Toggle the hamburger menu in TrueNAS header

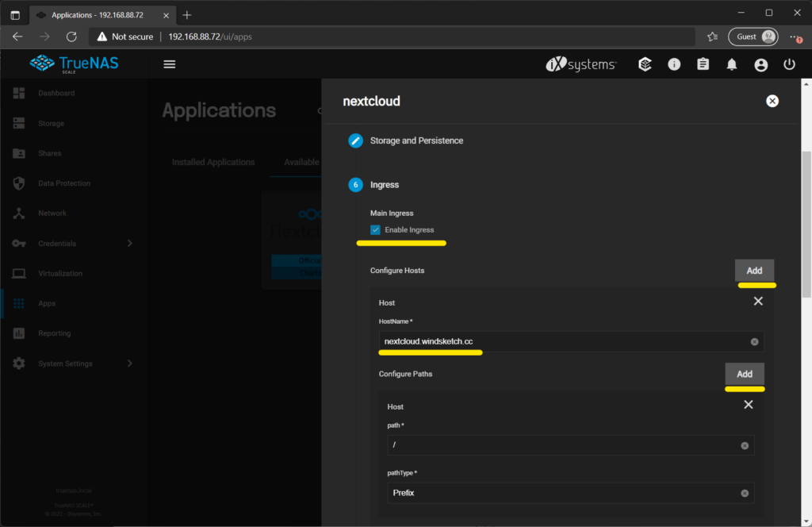coord(169,64)
